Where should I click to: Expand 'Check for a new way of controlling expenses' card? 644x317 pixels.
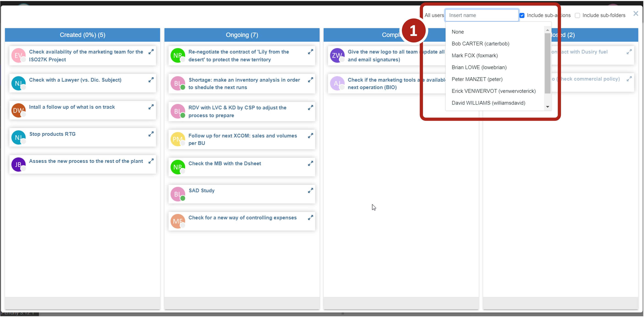310,218
